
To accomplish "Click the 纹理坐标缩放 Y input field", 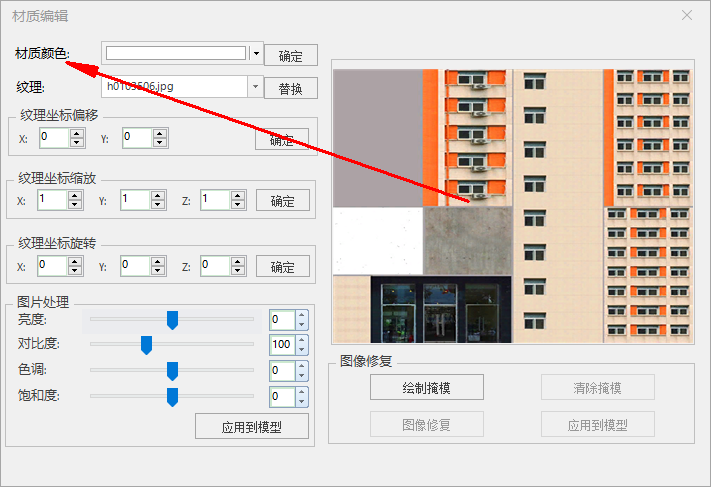I will pos(136,200).
